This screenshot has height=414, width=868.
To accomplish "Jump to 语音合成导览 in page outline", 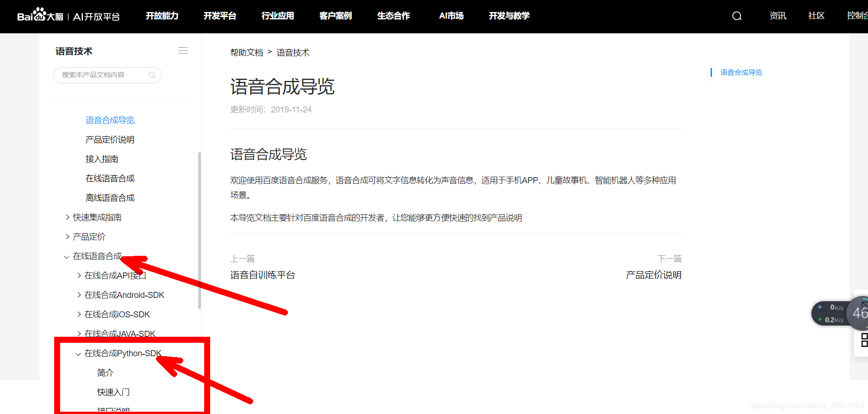I will pos(741,73).
